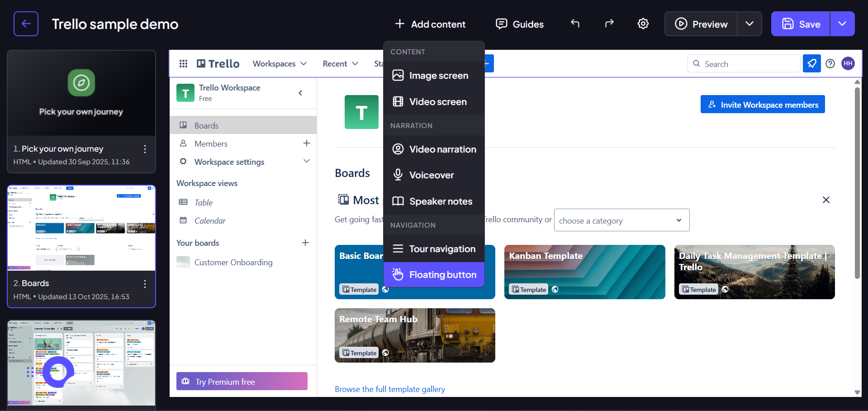
Task: Collapse the Trello Workspace sidebar
Action: (300, 93)
